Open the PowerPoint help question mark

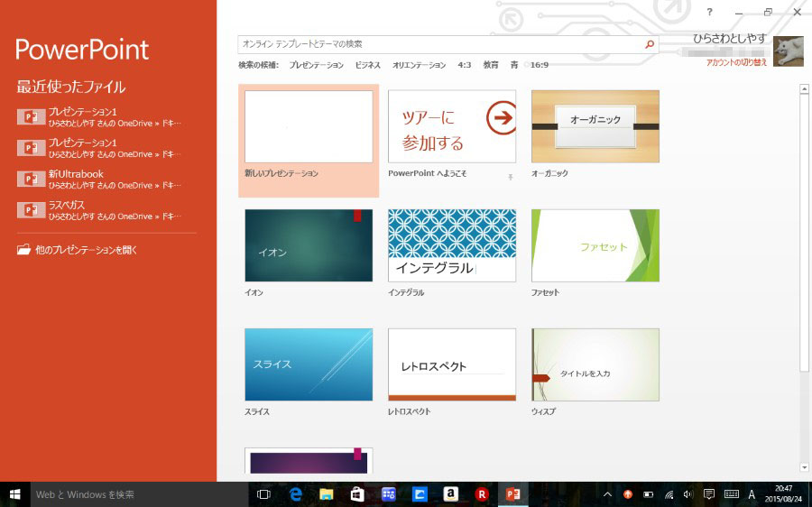pos(710,12)
